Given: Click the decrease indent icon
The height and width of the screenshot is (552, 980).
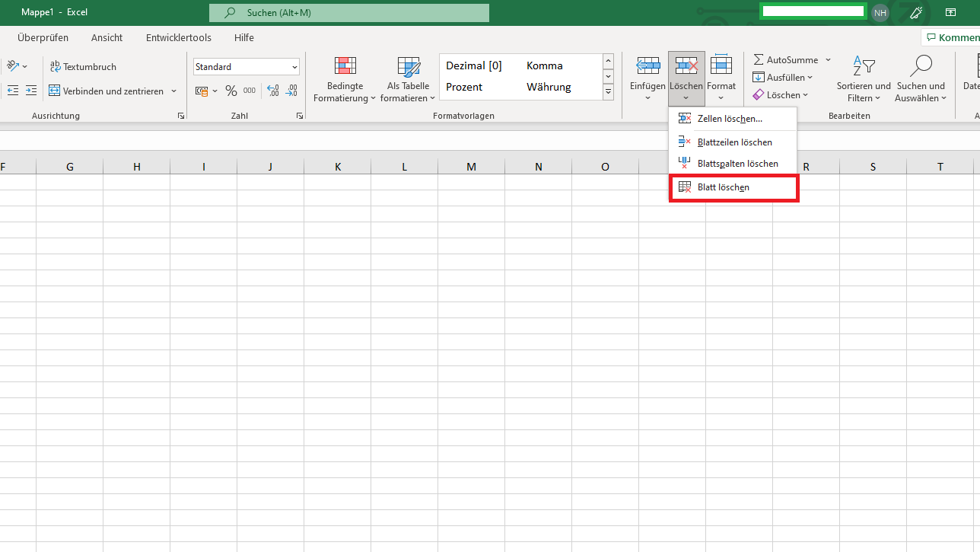Looking at the screenshot, I should [13, 91].
